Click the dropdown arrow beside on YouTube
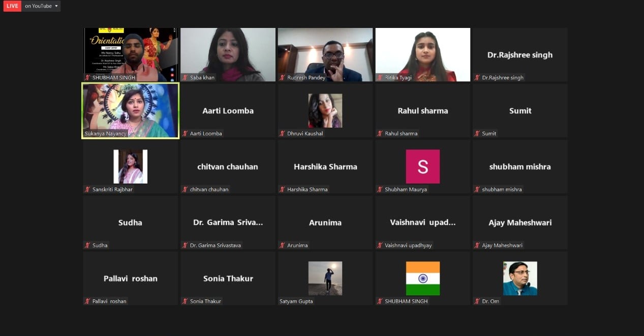The width and height of the screenshot is (644, 336). coord(56,6)
